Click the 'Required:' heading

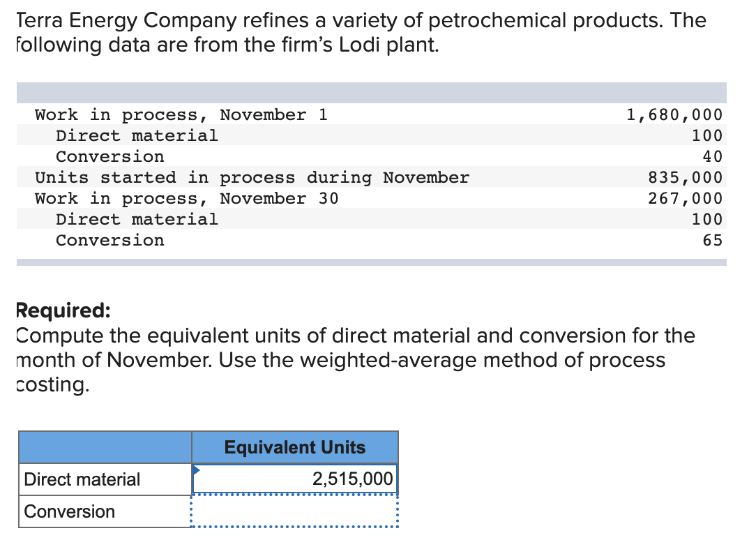point(63,310)
